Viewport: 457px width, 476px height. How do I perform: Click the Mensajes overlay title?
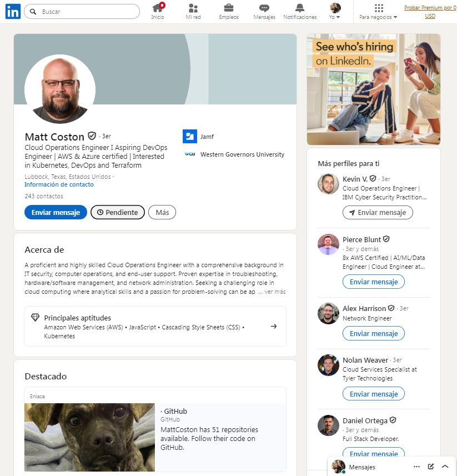[x=362, y=467]
